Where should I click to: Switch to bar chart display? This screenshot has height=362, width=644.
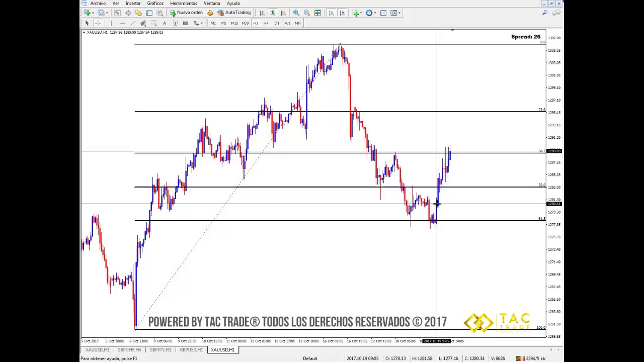coord(262,13)
